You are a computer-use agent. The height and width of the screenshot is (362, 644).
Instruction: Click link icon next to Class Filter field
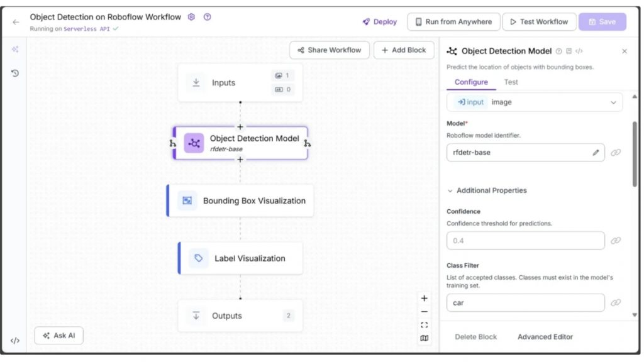pyautogui.click(x=616, y=303)
